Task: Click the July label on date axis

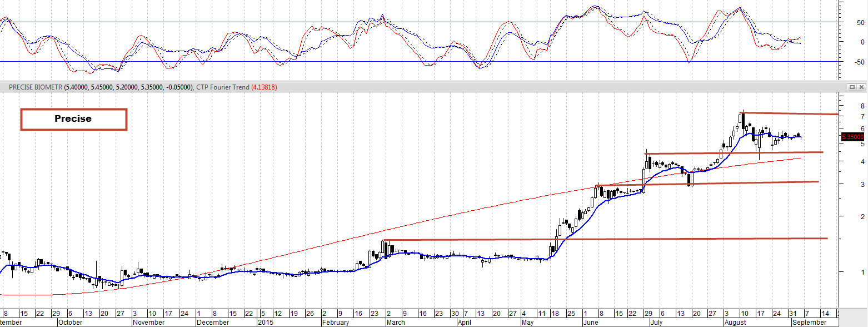Action: click(x=657, y=322)
